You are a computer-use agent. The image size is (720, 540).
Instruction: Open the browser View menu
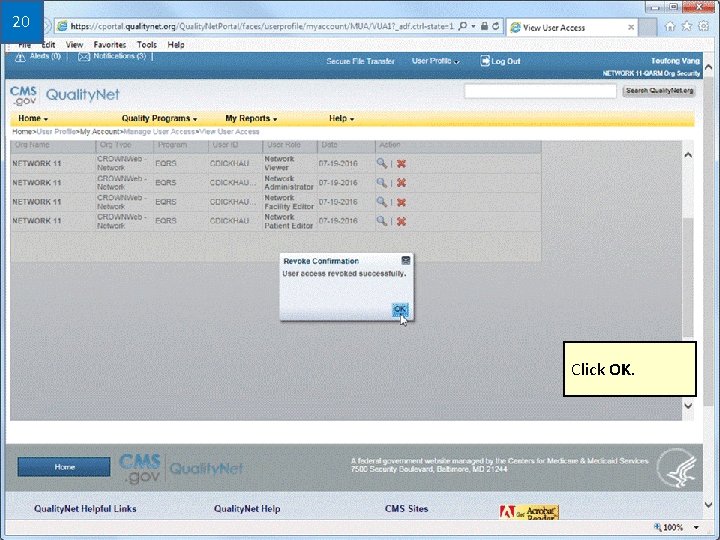click(74, 45)
